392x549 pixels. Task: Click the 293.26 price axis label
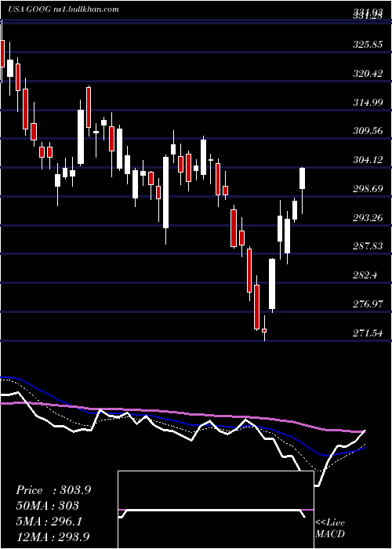[x=367, y=218]
